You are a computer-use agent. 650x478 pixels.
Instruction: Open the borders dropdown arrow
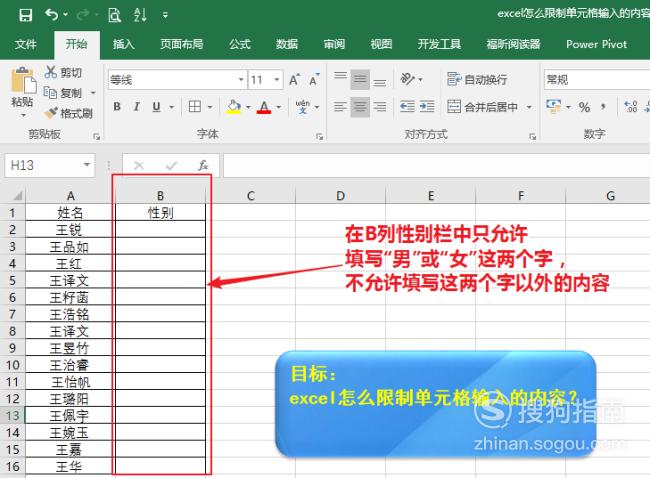pyautogui.click(x=210, y=107)
